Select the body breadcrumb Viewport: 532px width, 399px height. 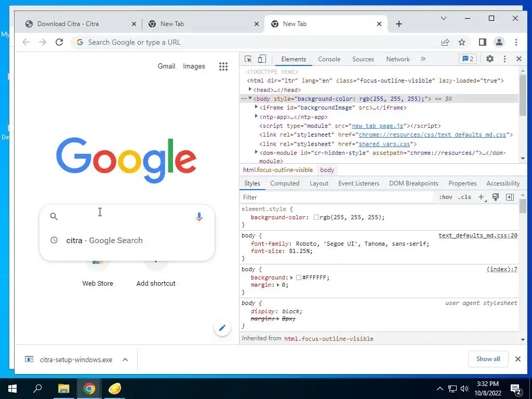327,170
